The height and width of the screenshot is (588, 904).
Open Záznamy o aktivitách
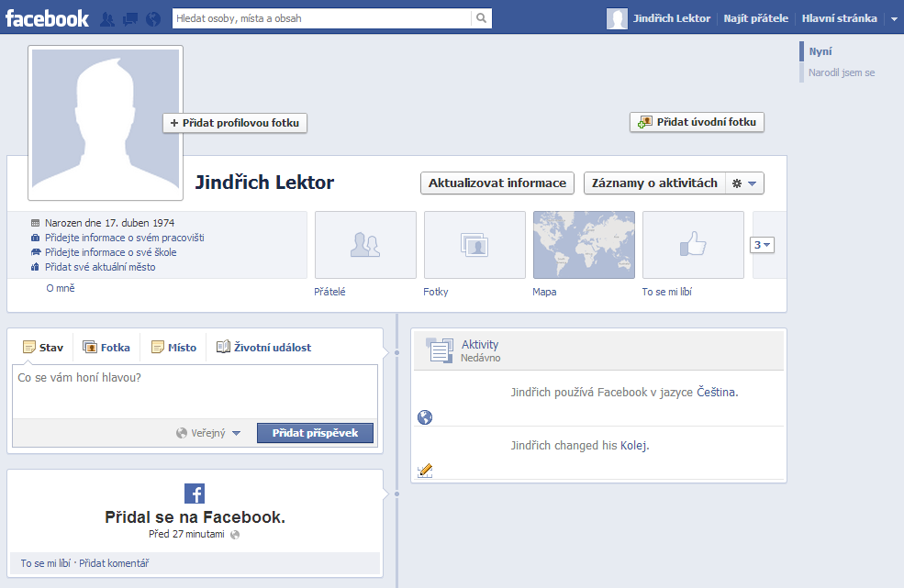pyautogui.click(x=654, y=183)
